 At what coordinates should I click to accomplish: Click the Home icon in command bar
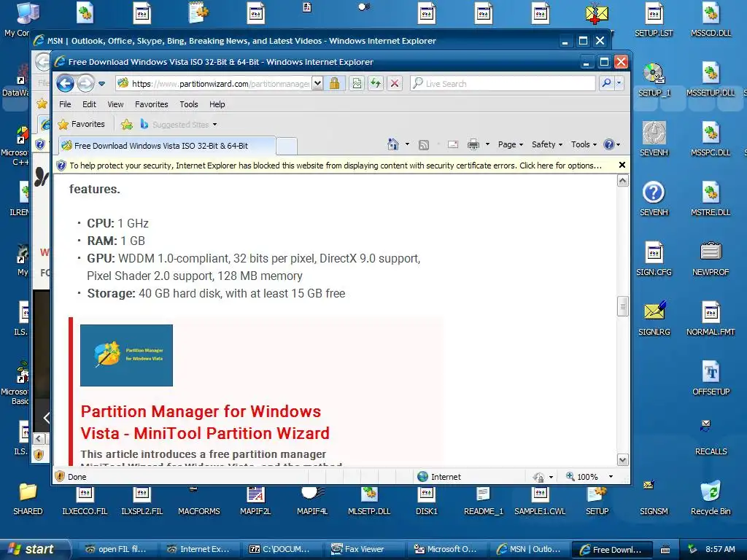click(x=393, y=144)
